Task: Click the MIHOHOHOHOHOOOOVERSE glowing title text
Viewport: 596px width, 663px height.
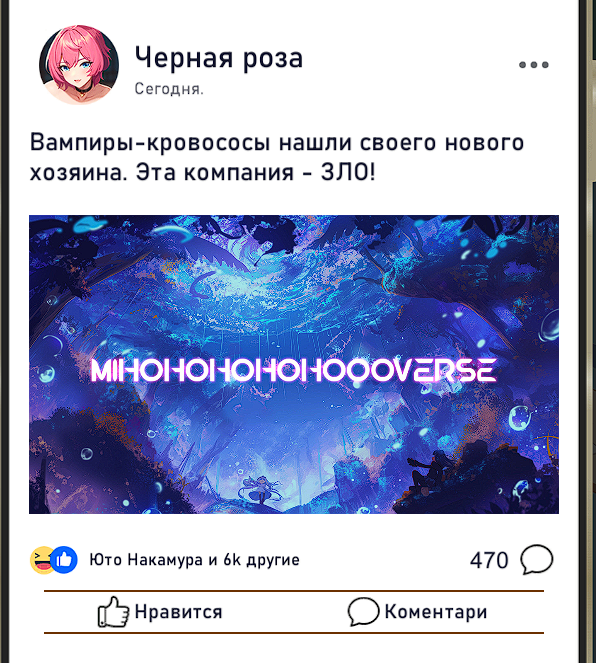Action: tap(293, 371)
